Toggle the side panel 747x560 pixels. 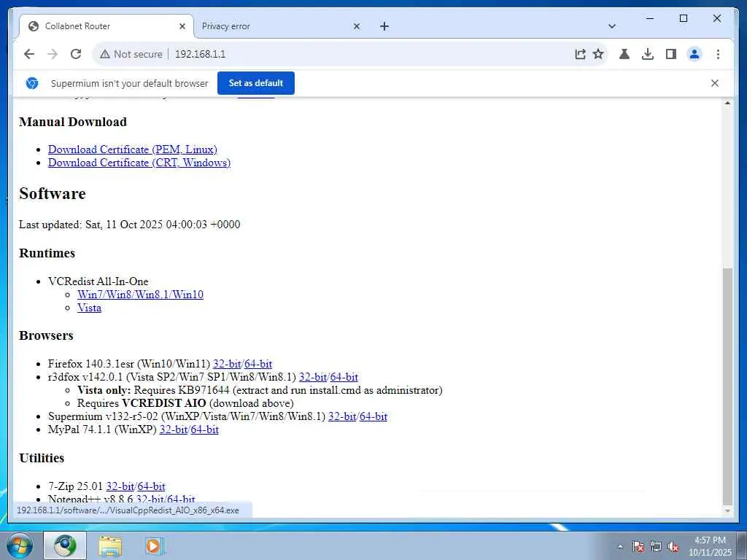point(671,54)
